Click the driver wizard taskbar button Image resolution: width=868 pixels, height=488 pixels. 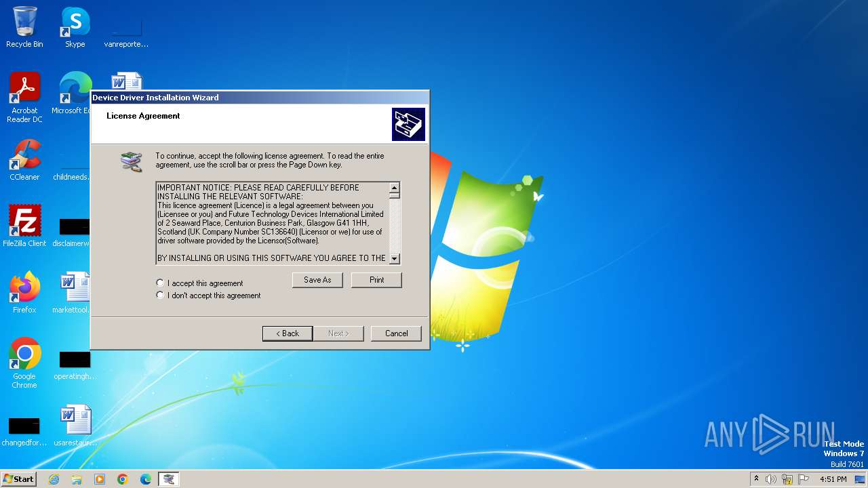click(169, 479)
